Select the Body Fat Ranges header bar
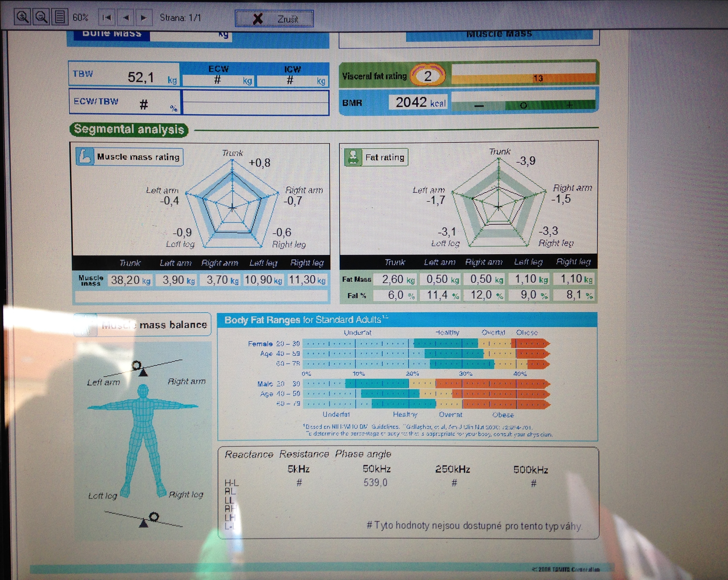Viewport: 728px width, 580px height. (x=408, y=320)
